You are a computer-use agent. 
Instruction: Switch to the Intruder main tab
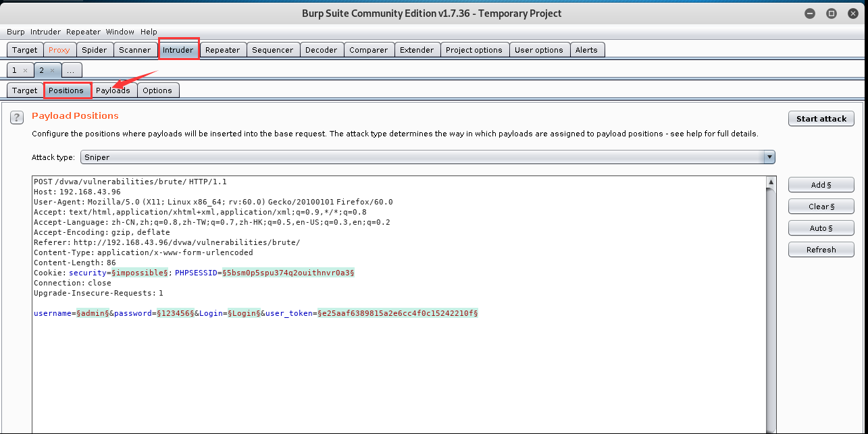tap(178, 50)
